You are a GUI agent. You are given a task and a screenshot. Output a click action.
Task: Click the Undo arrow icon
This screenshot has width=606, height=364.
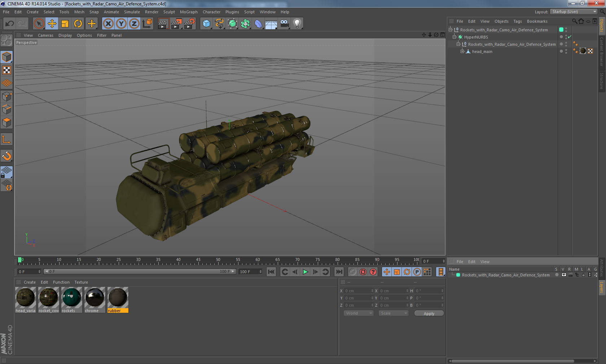(9, 24)
